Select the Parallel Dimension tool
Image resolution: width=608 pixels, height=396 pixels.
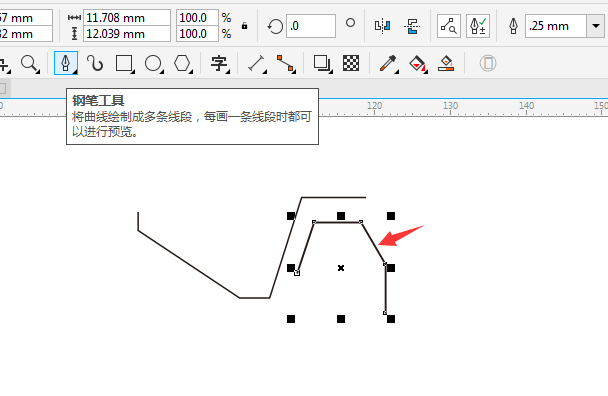257,63
